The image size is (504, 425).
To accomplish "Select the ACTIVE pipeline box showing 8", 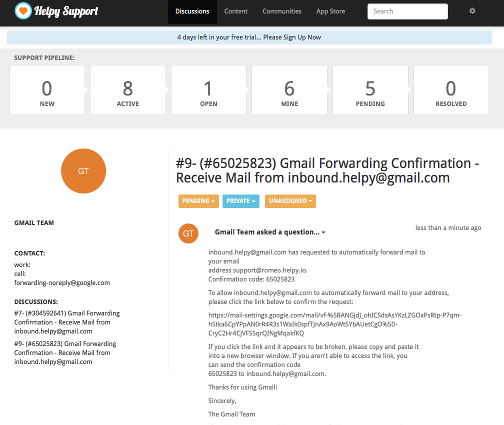I will 128,90.
